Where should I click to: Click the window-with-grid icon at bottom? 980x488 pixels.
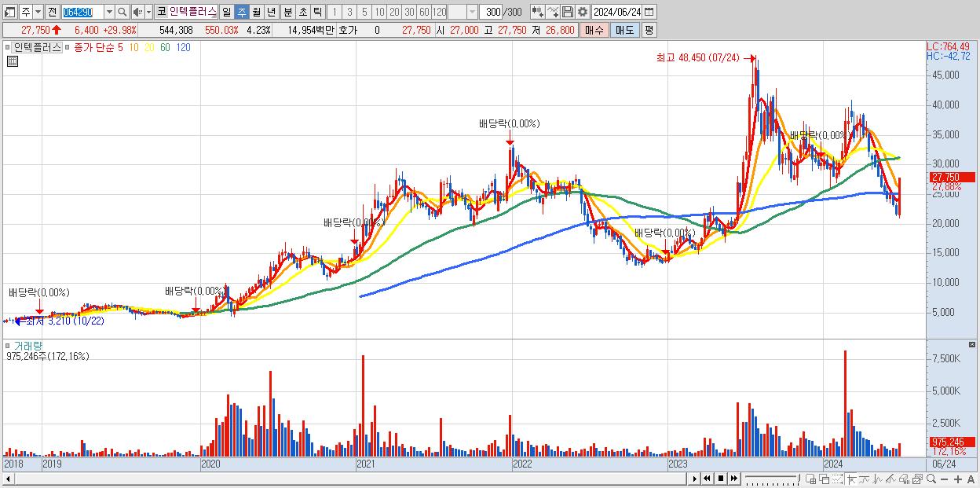pos(811,479)
